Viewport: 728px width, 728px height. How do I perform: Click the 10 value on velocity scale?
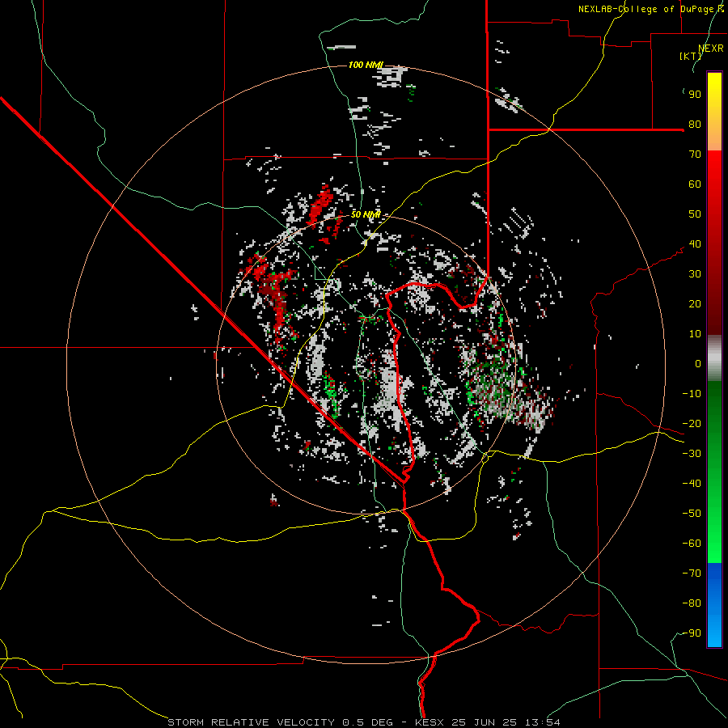point(695,334)
